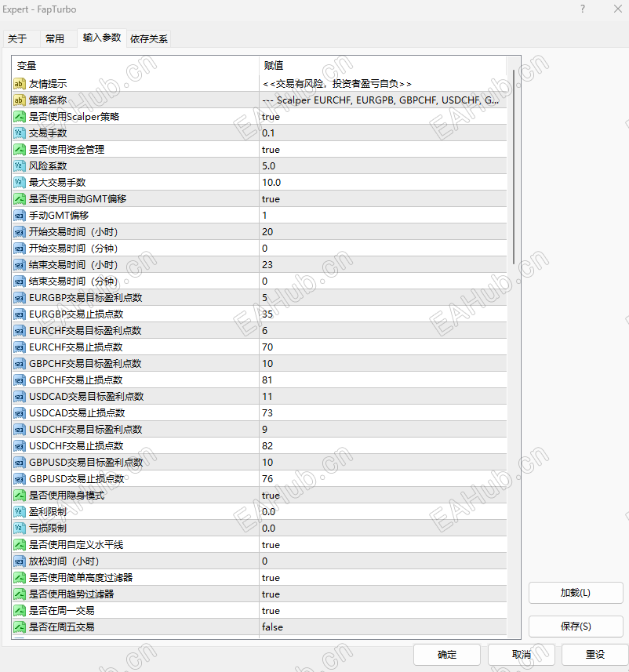Select the 最大交易手数 value 10.0
This screenshot has width=629, height=672.
(x=271, y=183)
